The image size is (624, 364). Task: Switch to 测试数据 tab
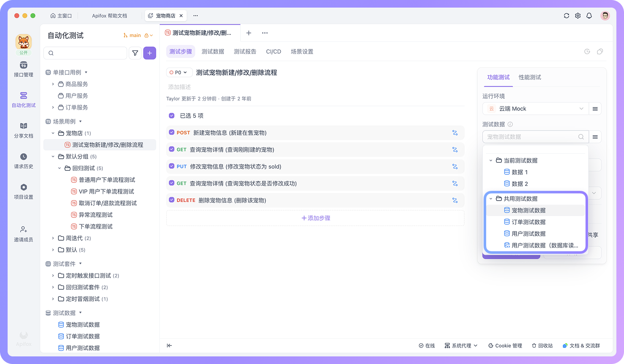[213, 52]
